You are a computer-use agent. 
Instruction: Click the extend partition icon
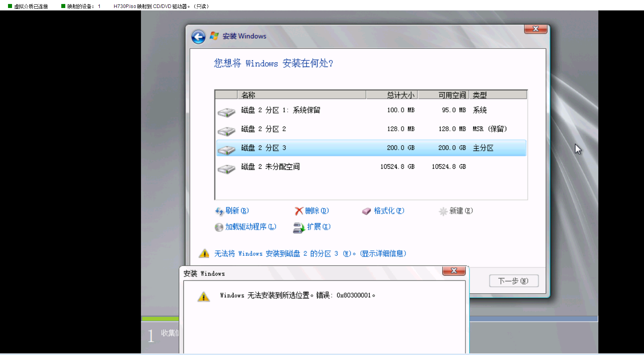(299, 228)
